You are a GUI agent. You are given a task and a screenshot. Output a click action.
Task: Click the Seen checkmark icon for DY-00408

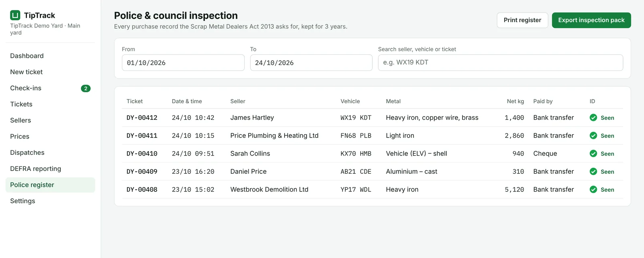(x=593, y=189)
